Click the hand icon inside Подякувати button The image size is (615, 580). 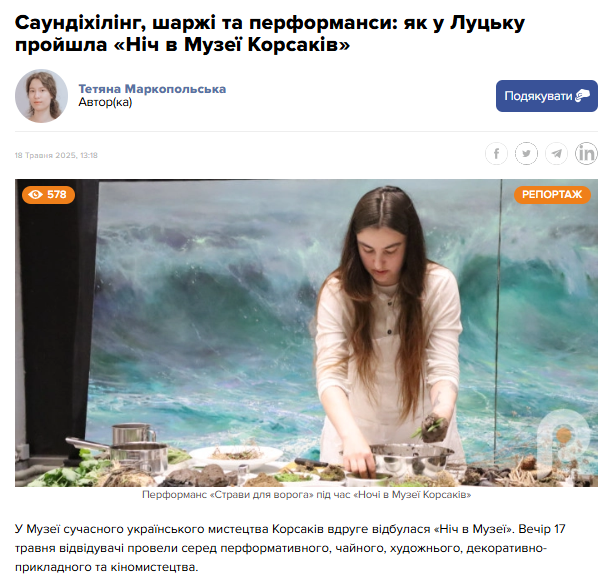point(582,96)
